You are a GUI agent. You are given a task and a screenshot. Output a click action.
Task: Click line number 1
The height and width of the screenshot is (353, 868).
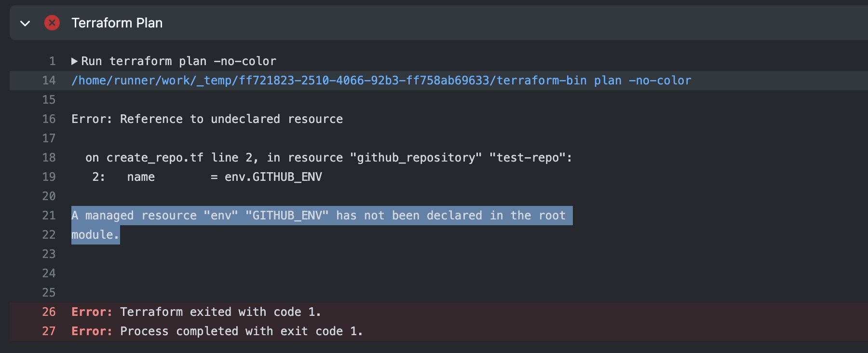point(52,61)
